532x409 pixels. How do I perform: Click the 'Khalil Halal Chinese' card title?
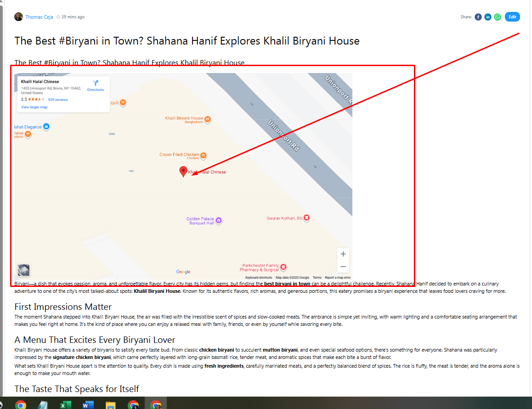click(x=40, y=82)
